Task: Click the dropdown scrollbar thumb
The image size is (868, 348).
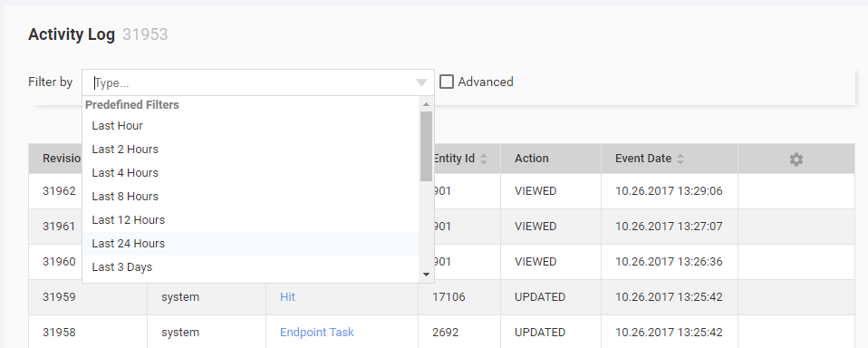Action: click(x=426, y=146)
